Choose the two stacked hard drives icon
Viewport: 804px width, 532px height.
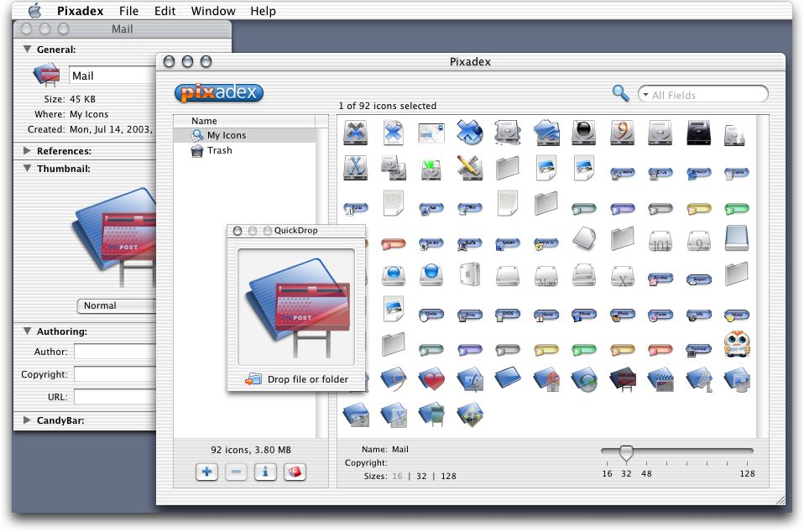click(x=394, y=168)
